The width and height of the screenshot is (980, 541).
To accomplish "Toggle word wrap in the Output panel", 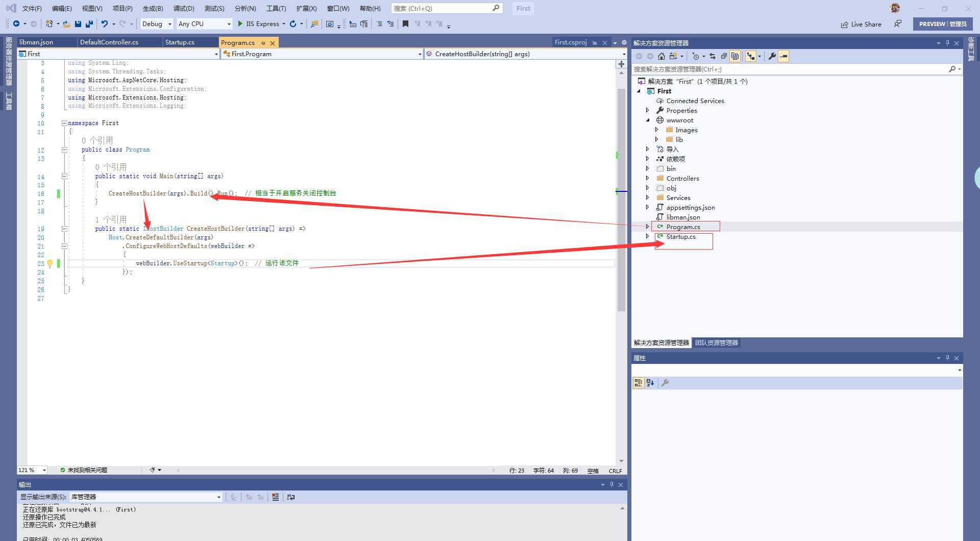I will [x=291, y=497].
